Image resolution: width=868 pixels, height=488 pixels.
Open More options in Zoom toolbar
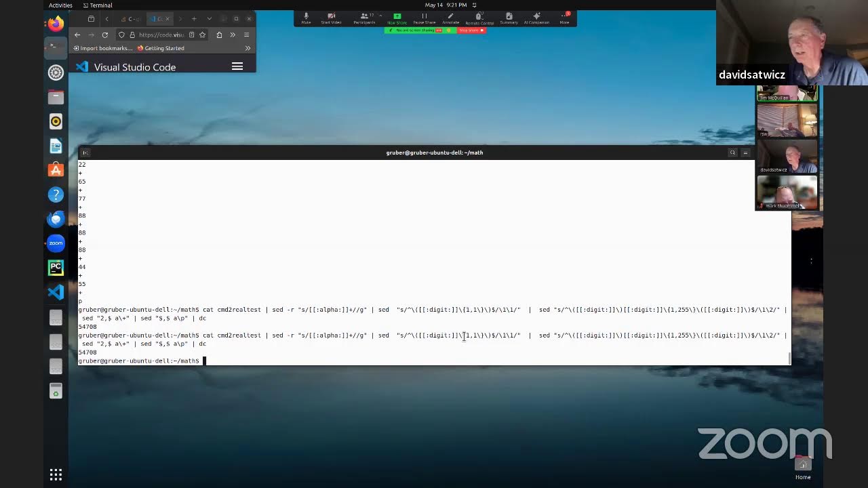564,18
